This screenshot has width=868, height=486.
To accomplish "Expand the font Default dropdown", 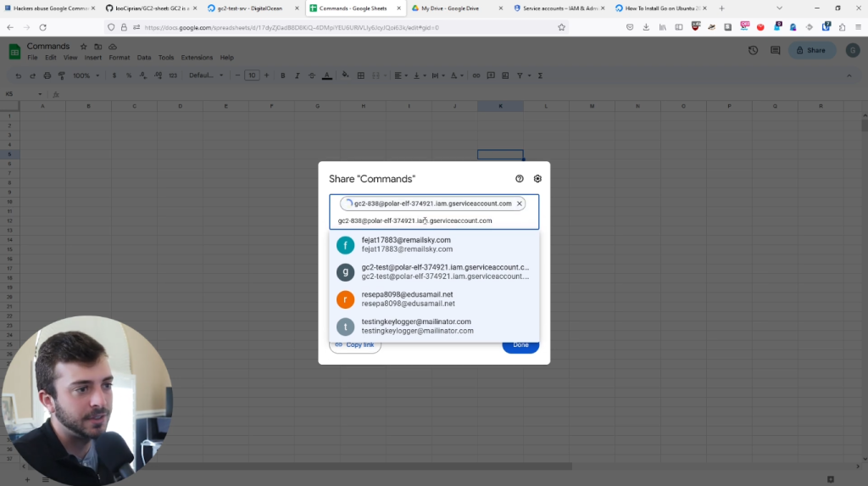I will tap(204, 75).
